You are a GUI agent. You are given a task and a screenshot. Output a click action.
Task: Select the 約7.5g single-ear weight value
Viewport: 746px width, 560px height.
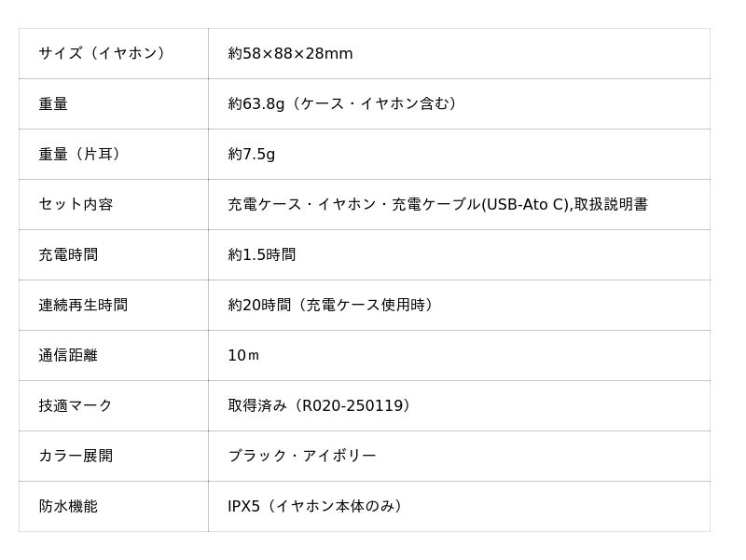click(x=252, y=155)
